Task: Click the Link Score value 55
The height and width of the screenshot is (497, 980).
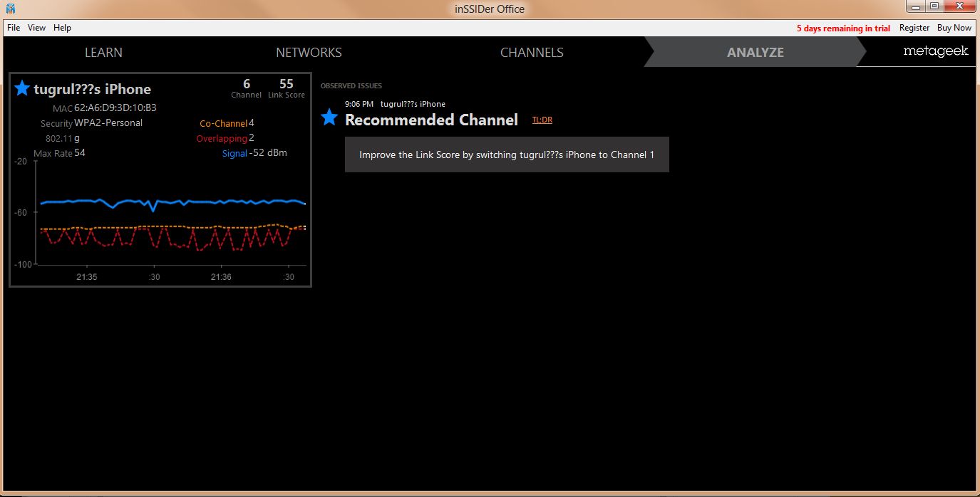Action: tap(287, 84)
